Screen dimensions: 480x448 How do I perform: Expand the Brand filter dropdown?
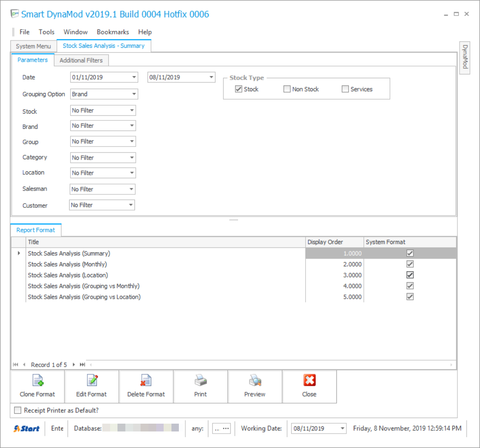click(x=132, y=125)
